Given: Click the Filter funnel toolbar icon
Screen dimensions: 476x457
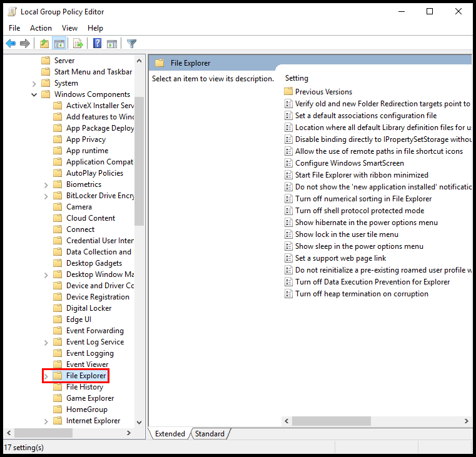Looking at the screenshot, I should (x=131, y=44).
